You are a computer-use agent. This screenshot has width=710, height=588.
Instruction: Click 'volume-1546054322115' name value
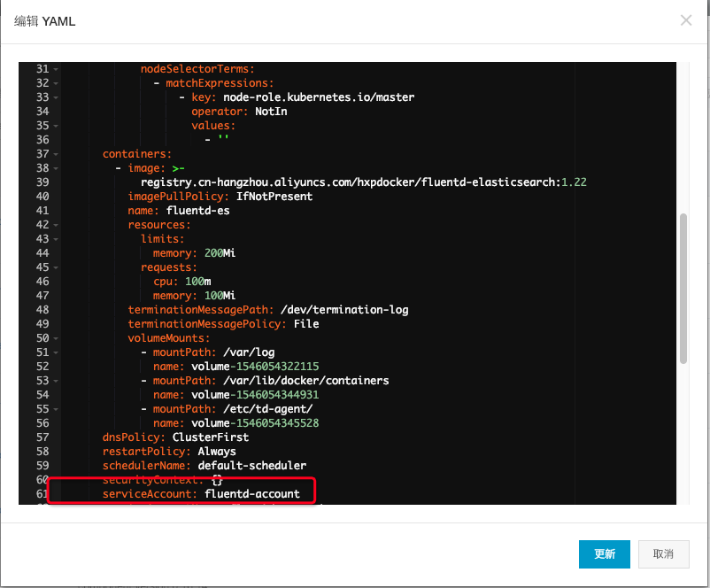click(x=255, y=367)
